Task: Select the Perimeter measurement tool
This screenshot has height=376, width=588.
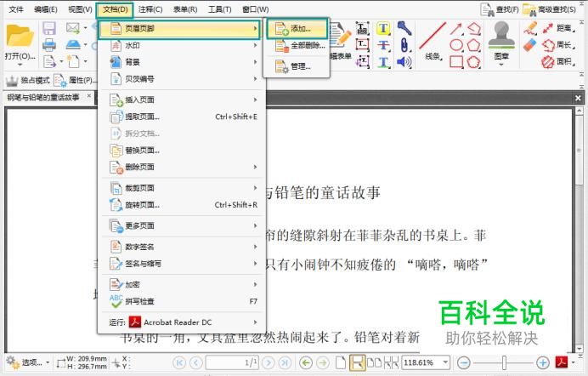Action: click(559, 45)
